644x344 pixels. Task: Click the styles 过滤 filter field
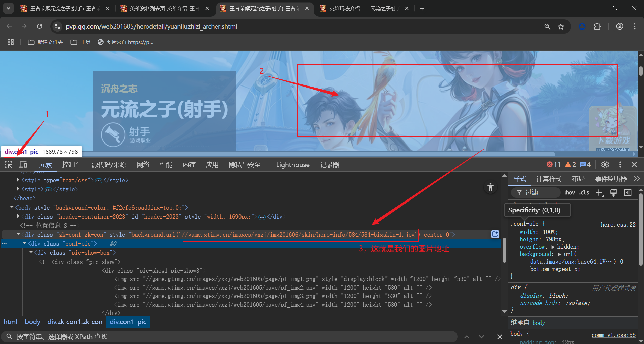[x=536, y=193]
